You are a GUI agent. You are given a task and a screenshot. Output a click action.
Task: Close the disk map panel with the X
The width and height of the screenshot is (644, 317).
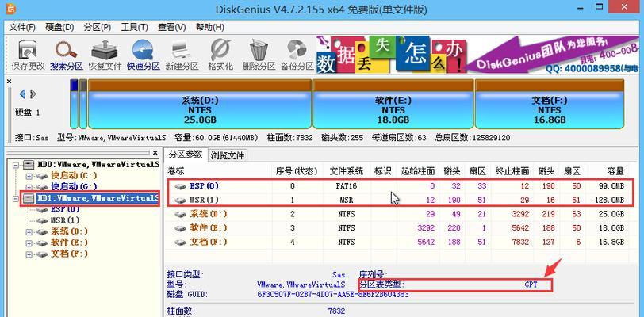[9, 82]
